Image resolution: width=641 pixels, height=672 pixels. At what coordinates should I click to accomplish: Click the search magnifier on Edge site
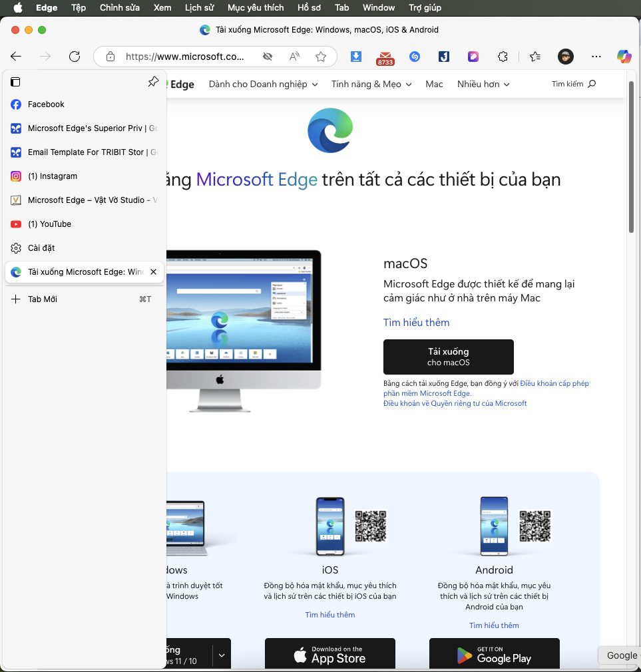[592, 84]
